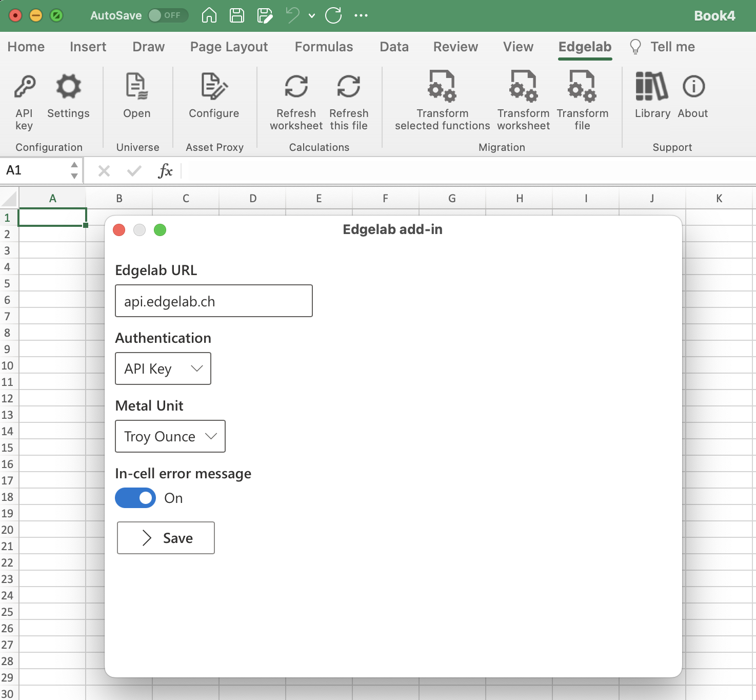Switch to the Page Layout tab

tap(229, 47)
